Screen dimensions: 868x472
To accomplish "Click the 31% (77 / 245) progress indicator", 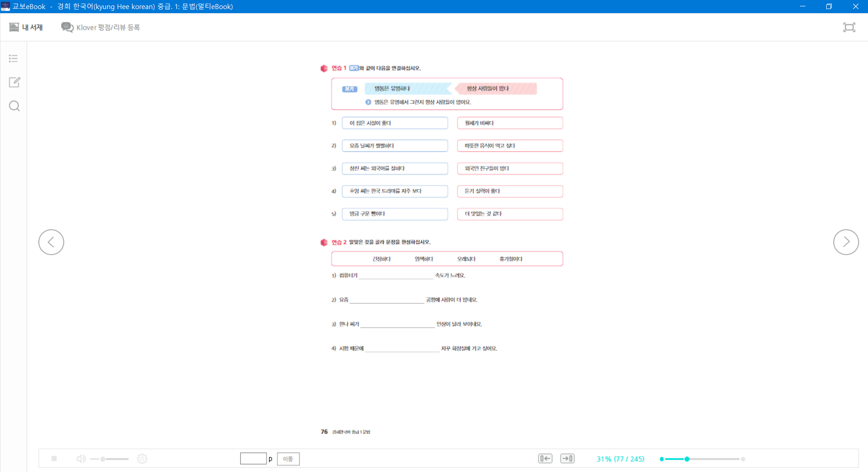I will pos(620,459).
